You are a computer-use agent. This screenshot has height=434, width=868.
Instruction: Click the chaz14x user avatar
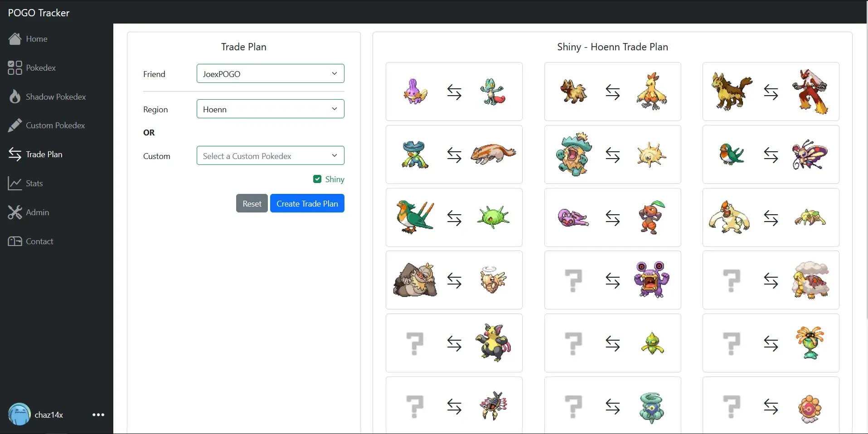[x=19, y=415]
